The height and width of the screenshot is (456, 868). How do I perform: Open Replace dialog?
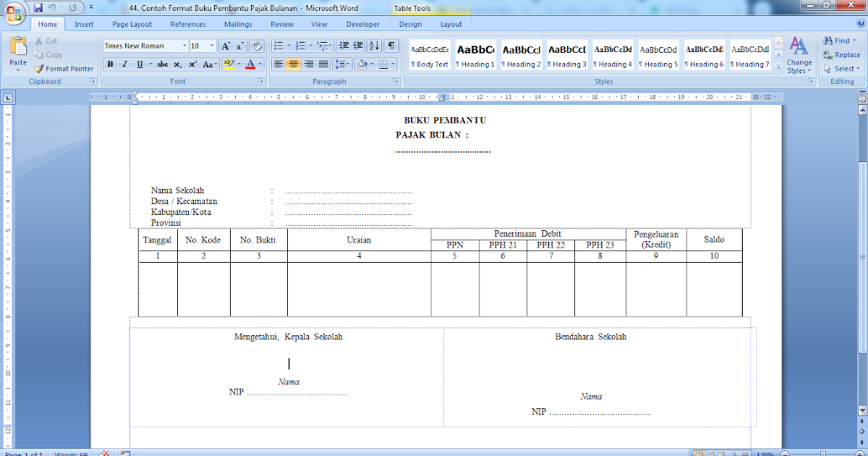[842, 55]
